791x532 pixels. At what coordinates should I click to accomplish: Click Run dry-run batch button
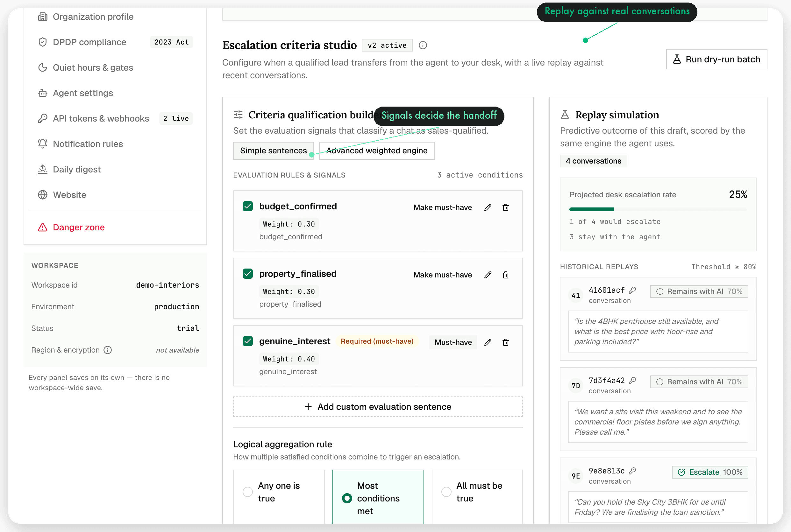click(716, 59)
